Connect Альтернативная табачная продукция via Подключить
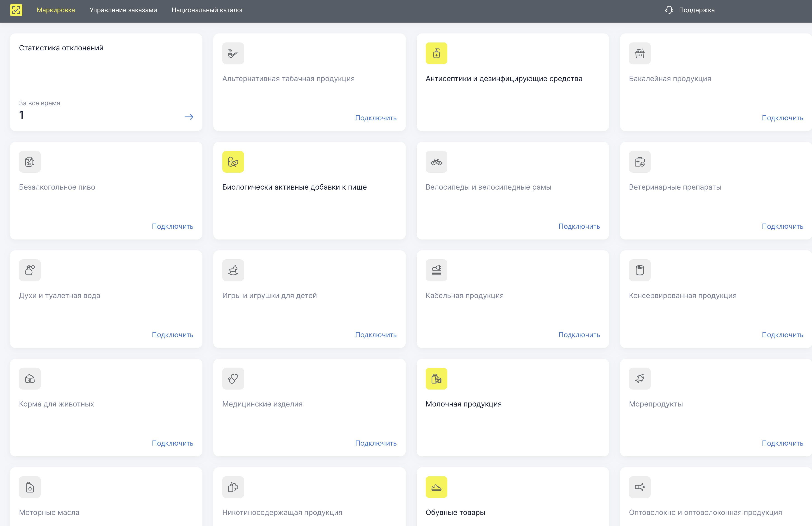The width and height of the screenshot is (812, 526). 376,118
